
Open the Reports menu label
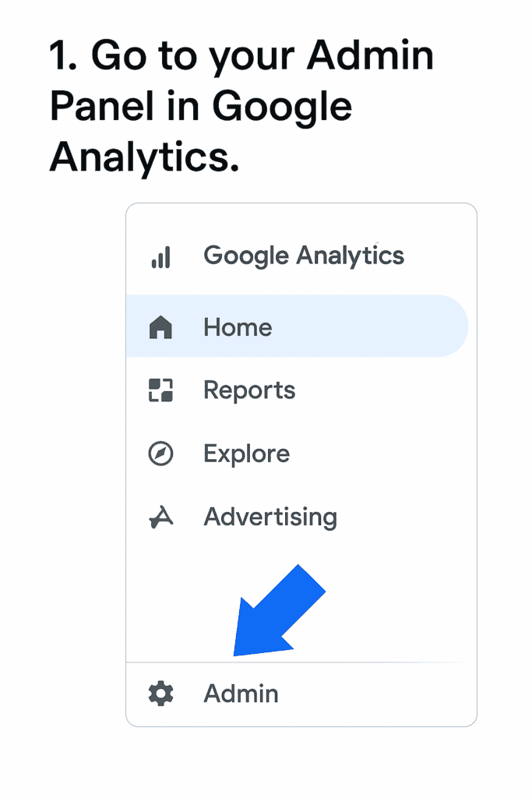click(249, 391)
